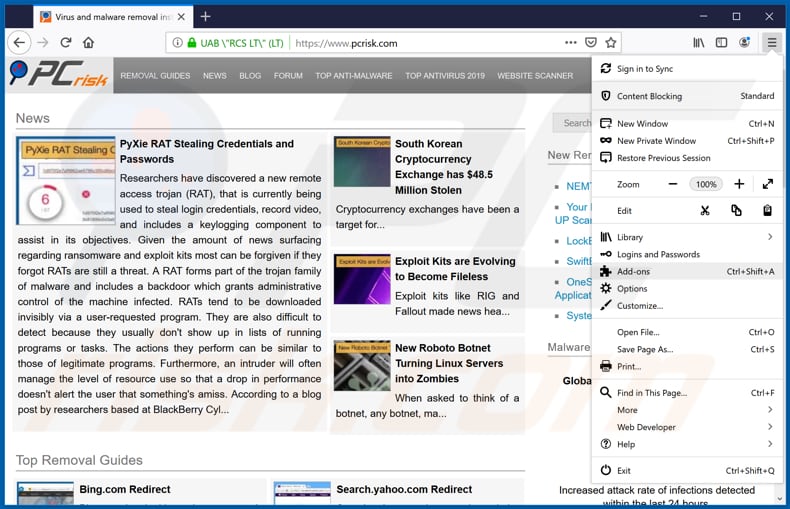This screenshot has height=509, width=790.
Task: Open Exploit Kits are Evolving article
Action: pos(455,269)
